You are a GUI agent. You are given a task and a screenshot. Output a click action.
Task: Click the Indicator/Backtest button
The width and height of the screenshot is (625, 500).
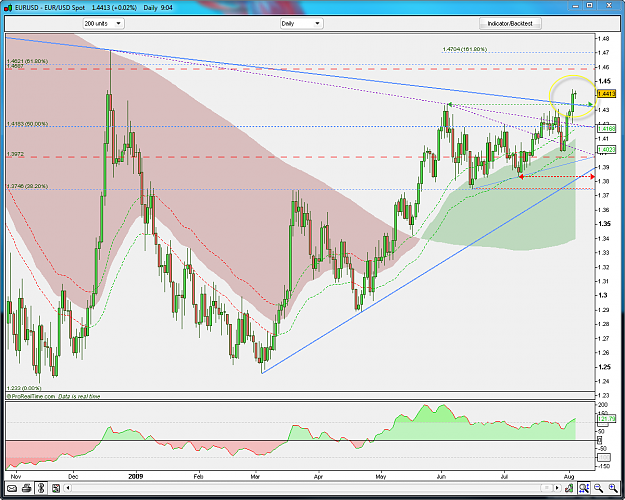click(x=510, y=24)
